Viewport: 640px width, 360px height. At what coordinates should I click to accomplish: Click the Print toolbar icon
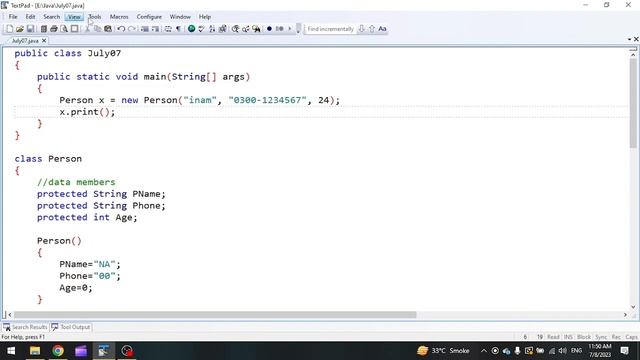click(x=53, y=29)
